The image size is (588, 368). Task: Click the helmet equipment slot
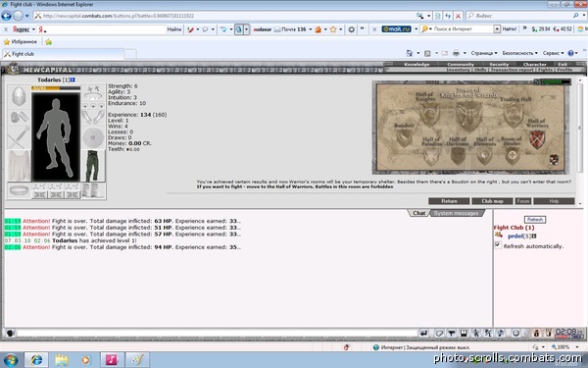pos(19,96)
